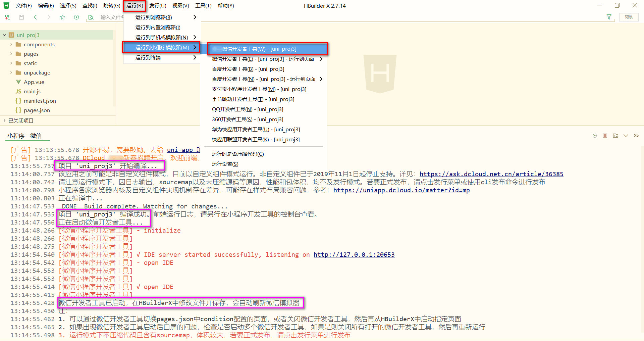Viewport: 644px width, 341px height.
Task: Go forward with the right arrow icon
Action: click(49, 17)
